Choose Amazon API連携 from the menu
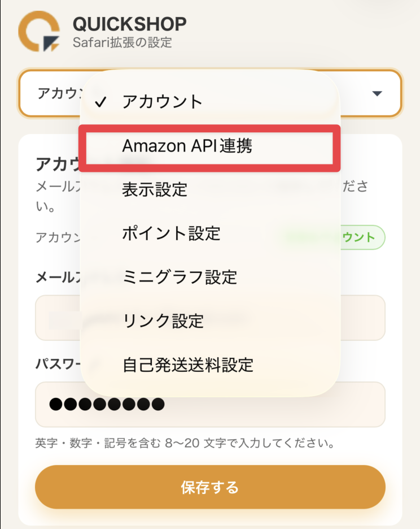 [187, 146]
